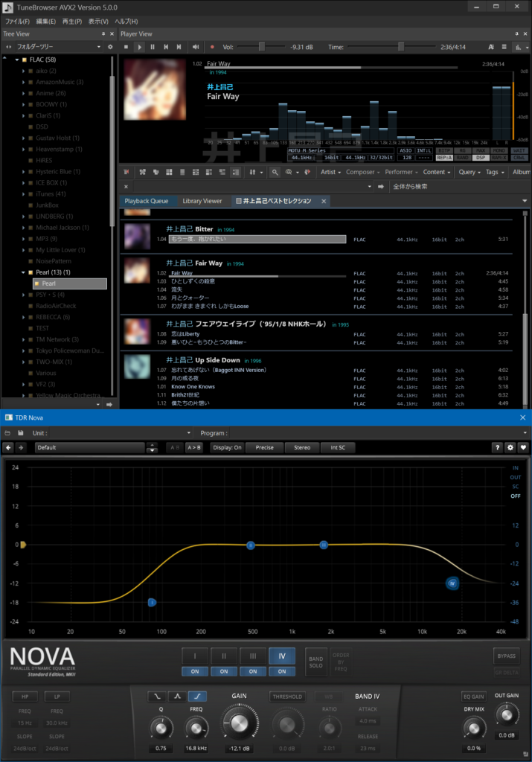The height and width of the screenshot is (762, 532).
Task: Enable the HP filter
Action: 25,697
